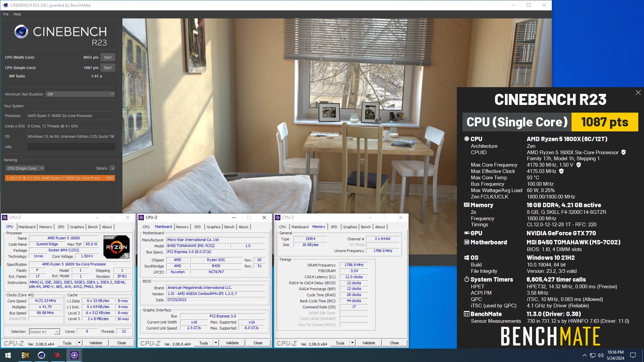The height and width of the screenshot is (362, 644).
Task: Click the taskbar clock and date
Action: pos(615,355)
